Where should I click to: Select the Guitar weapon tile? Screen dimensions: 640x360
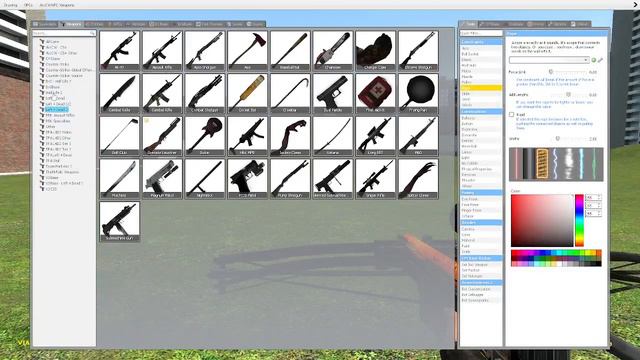(x=204, y=136)
